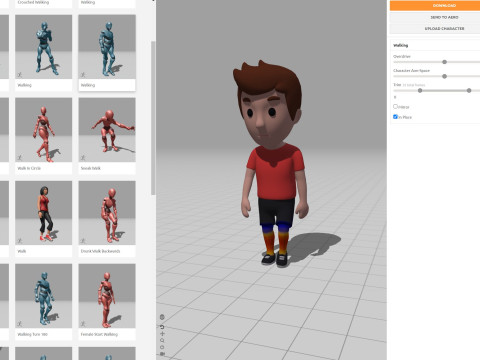Toggle skeleton view icon above reset arrow
This screenshot has height=360, width=480.
pyautogui.click(x=162, y=317)
